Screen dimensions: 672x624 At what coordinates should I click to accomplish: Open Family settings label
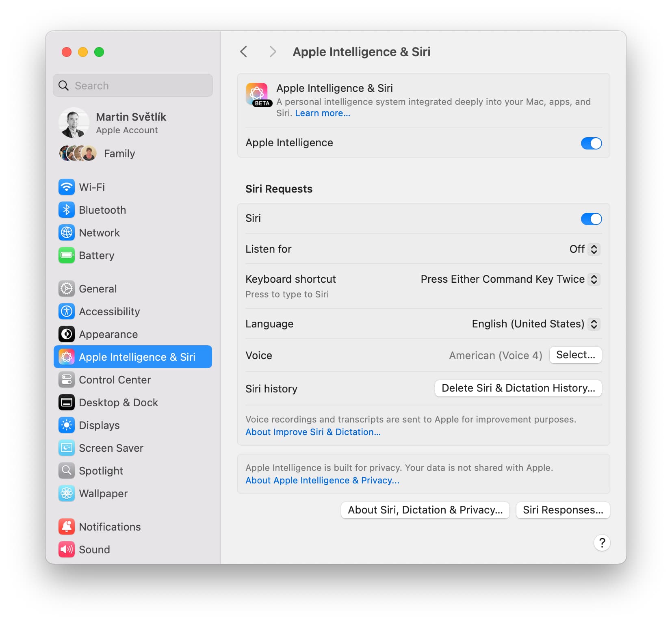(x=119, y=154)
